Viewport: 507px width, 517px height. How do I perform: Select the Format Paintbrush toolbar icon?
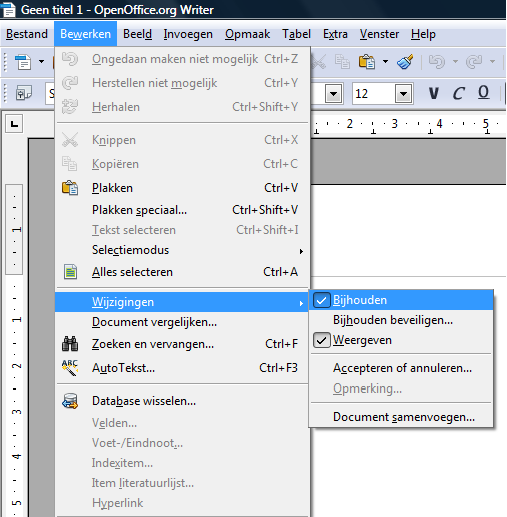405,62
